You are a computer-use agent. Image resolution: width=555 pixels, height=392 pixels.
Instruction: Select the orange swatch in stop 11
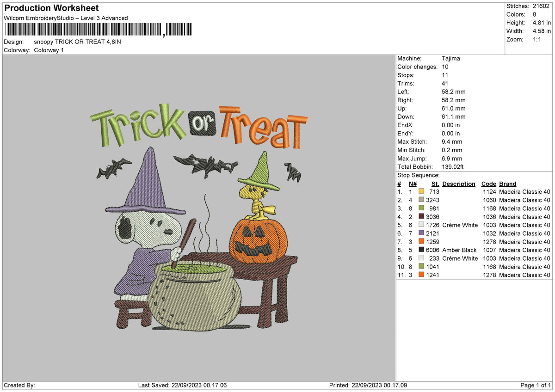[421, 275]
